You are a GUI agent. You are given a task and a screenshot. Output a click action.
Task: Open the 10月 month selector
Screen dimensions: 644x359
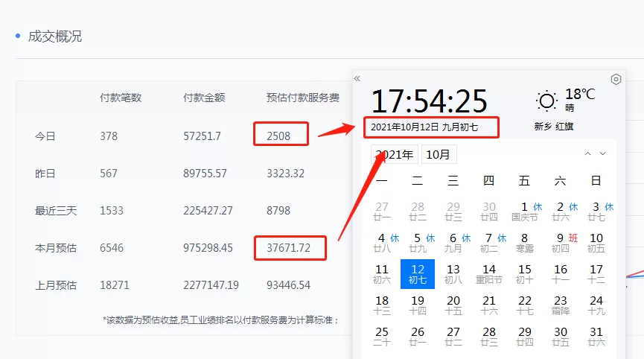(x=439, y=154)
